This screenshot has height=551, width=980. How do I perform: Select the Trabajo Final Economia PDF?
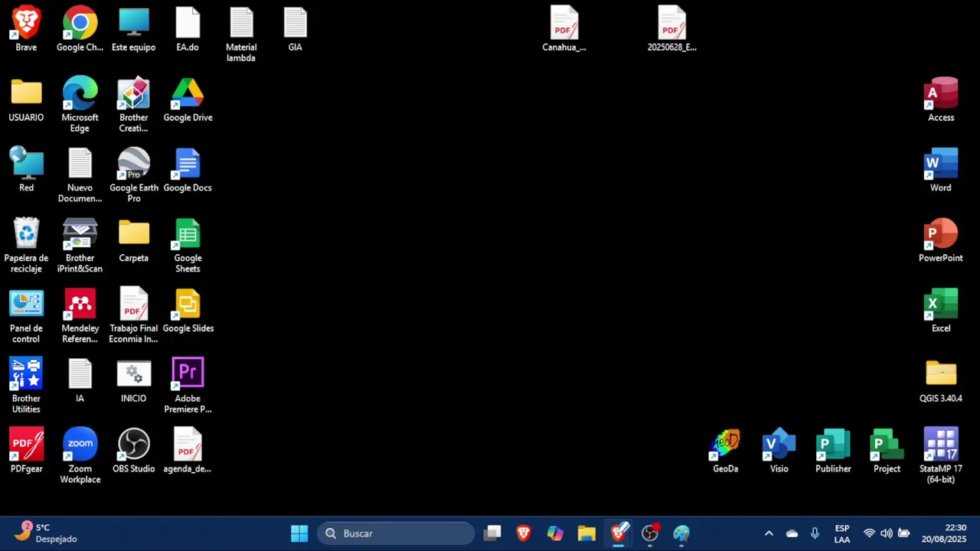(x=134, y=316)
